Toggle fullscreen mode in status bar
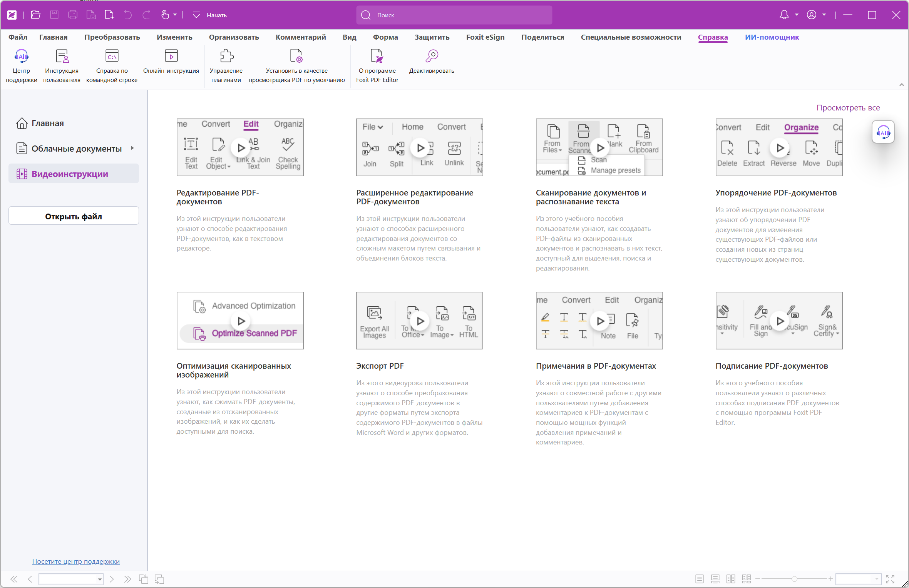 [x=890, y=579]
